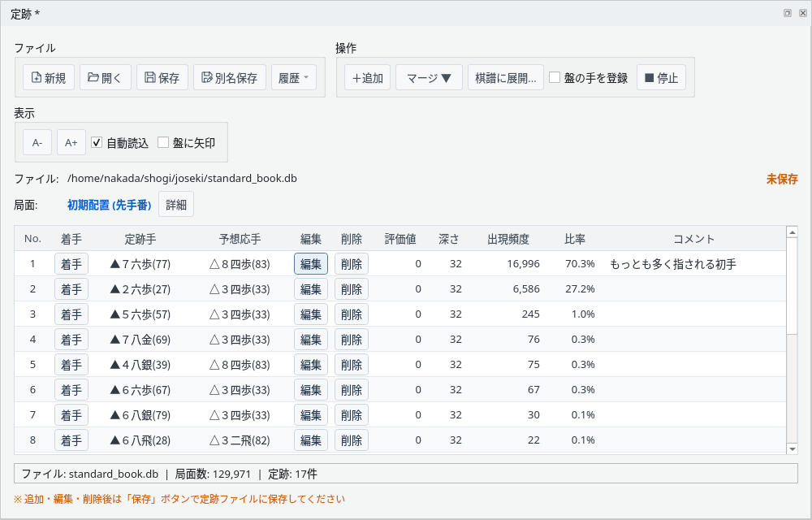Image resolution: width=812 pixels, height=520 pixels.
Task: Close the 定跡 dock panel
Action: [x=803, y=14]
